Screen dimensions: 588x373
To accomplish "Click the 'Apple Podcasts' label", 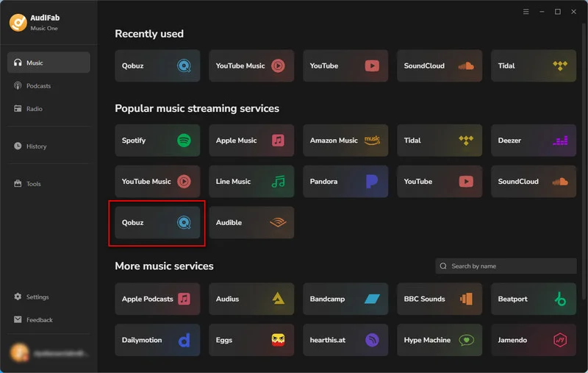I will pos(147,299).
